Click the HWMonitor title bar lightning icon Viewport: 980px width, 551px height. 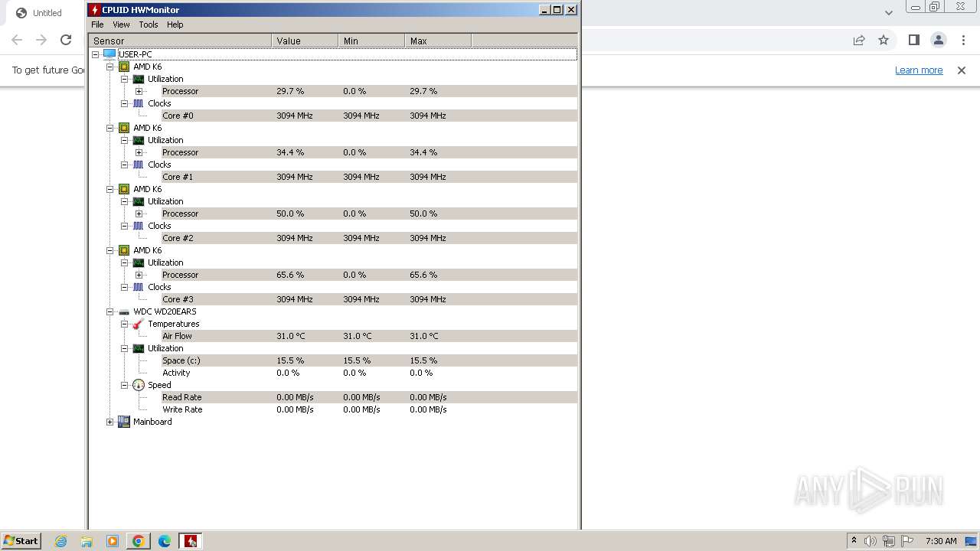[x=94, y=10]
